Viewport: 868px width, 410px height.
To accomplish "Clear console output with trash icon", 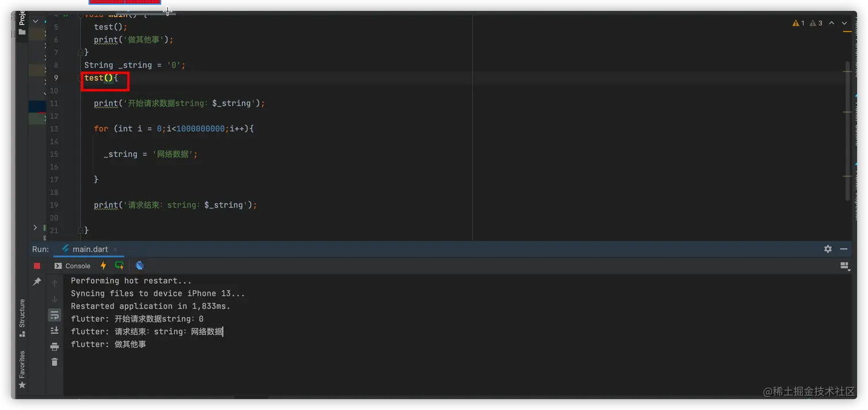I will coord(55,362).
